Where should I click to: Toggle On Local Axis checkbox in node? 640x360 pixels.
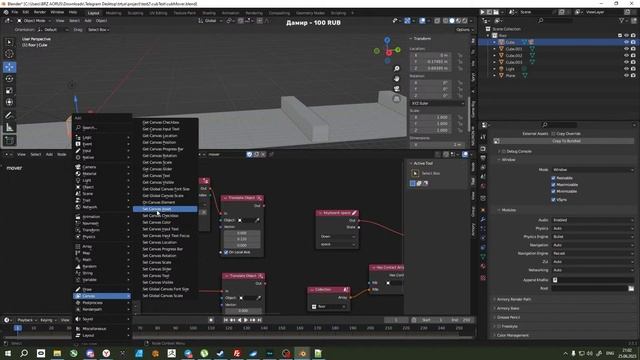[x=226, y=252]
